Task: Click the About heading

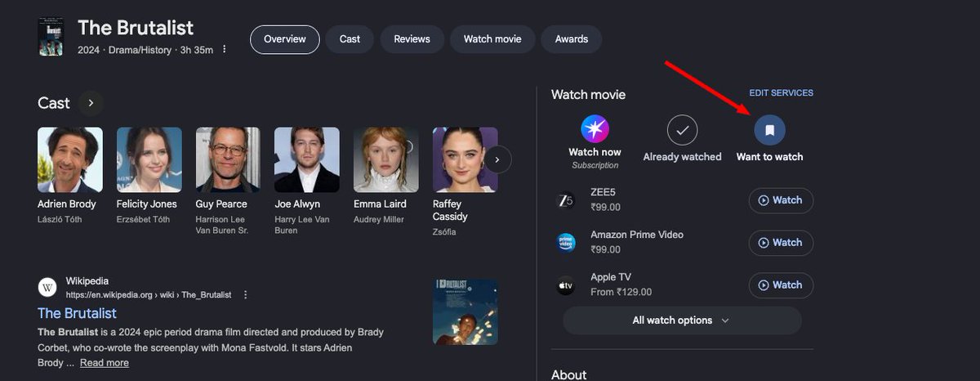Action: (569, 374)
